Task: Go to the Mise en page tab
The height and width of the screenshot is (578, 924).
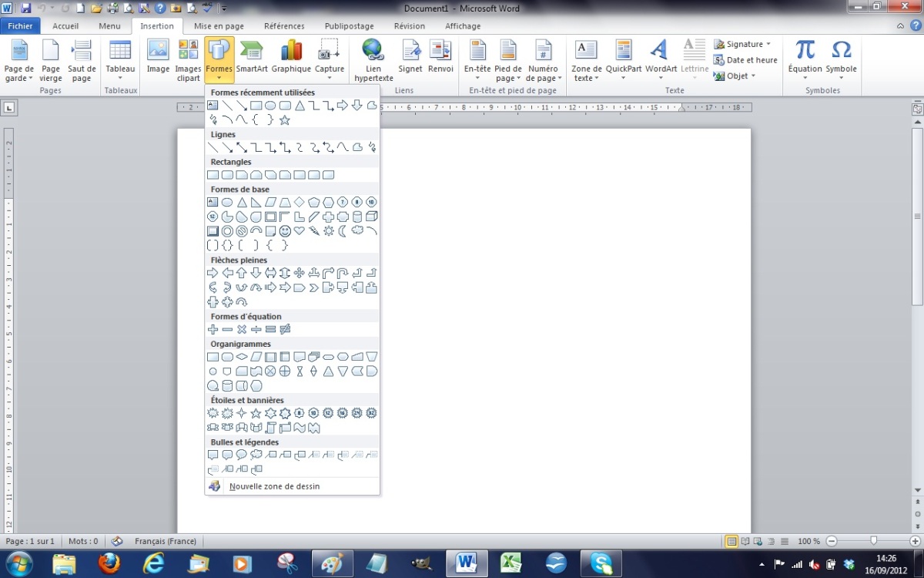Action: click(x=219, y=25)
